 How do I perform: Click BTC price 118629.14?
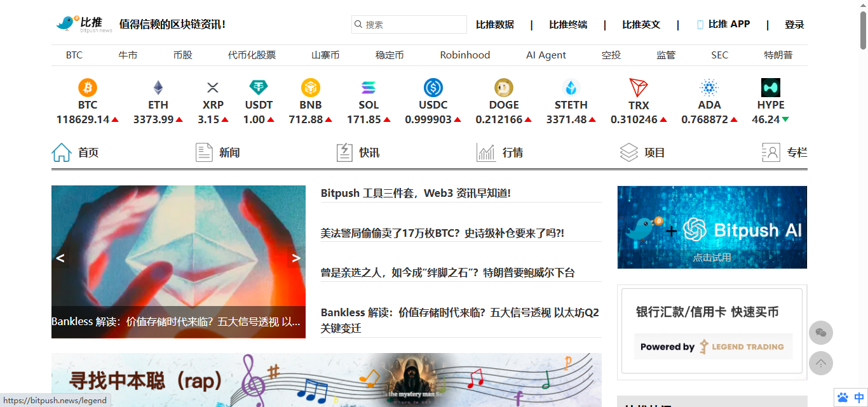tap(83, 119)
